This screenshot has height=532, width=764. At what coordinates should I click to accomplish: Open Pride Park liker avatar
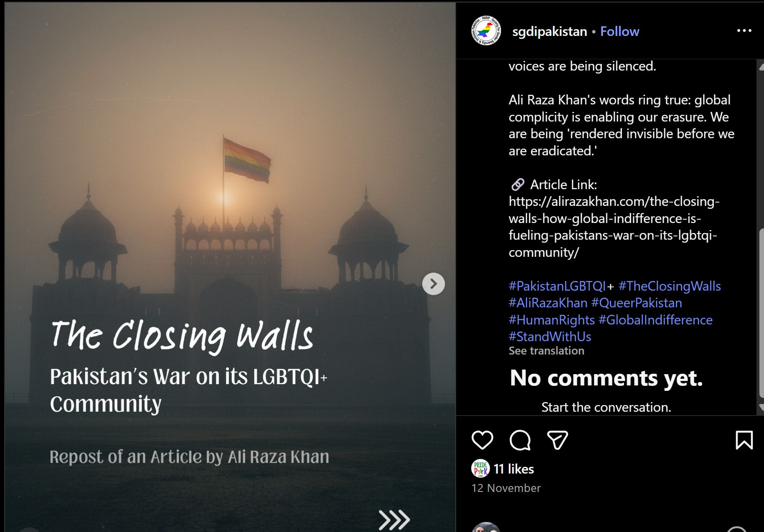click(480, 469)
